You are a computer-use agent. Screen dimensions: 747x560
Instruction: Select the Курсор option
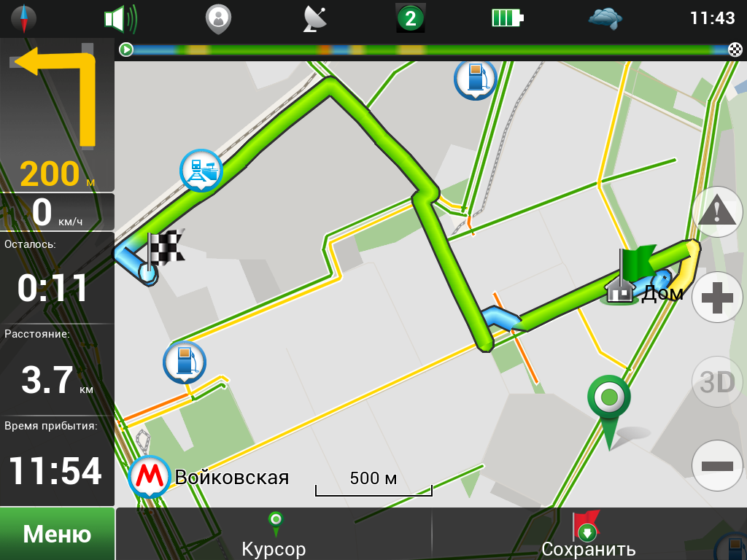click(274, 534)
